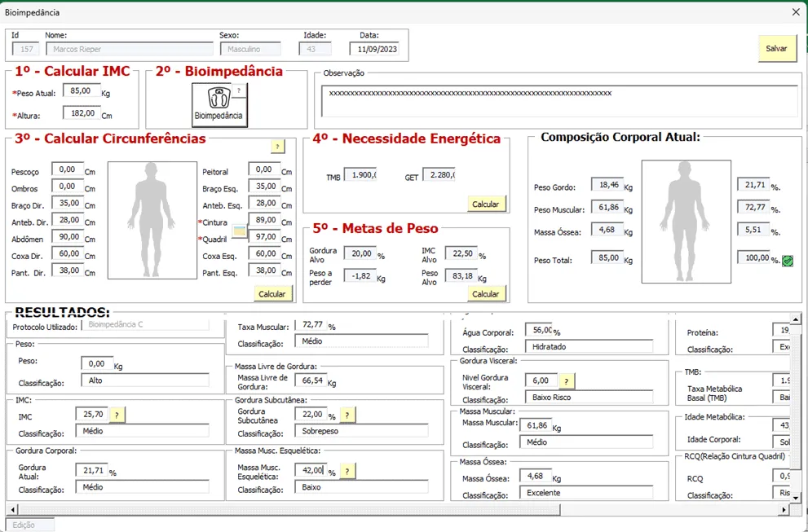Image resolution: width=808 pixels, height=532 pixels.
Task: Click the body silhouette in Composição Corporal
Action: click(686, 222)
